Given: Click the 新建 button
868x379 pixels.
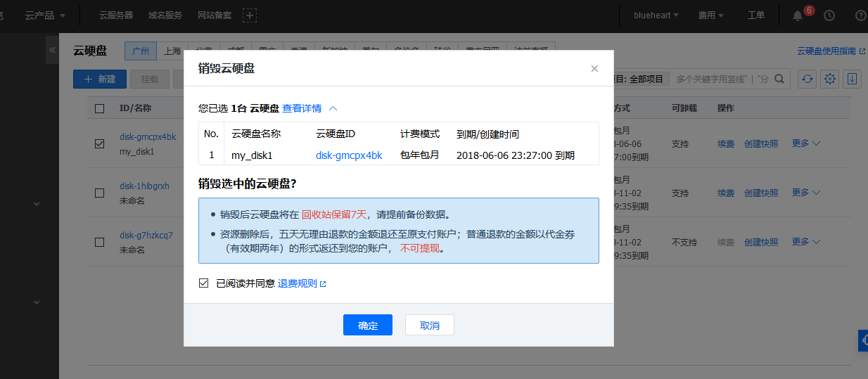Looking at the screenshot, I should coord(100,79).
